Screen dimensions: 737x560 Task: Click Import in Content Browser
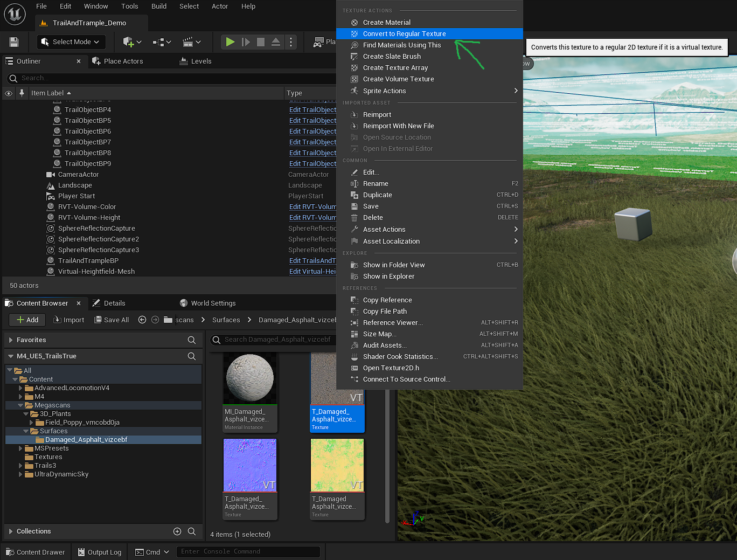pos(69,320)
